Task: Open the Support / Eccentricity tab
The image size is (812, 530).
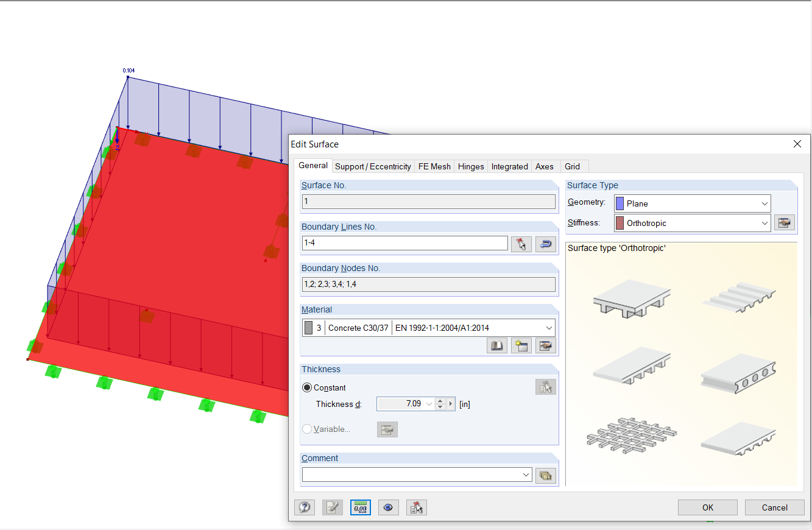Action: [x=373, y=166]
